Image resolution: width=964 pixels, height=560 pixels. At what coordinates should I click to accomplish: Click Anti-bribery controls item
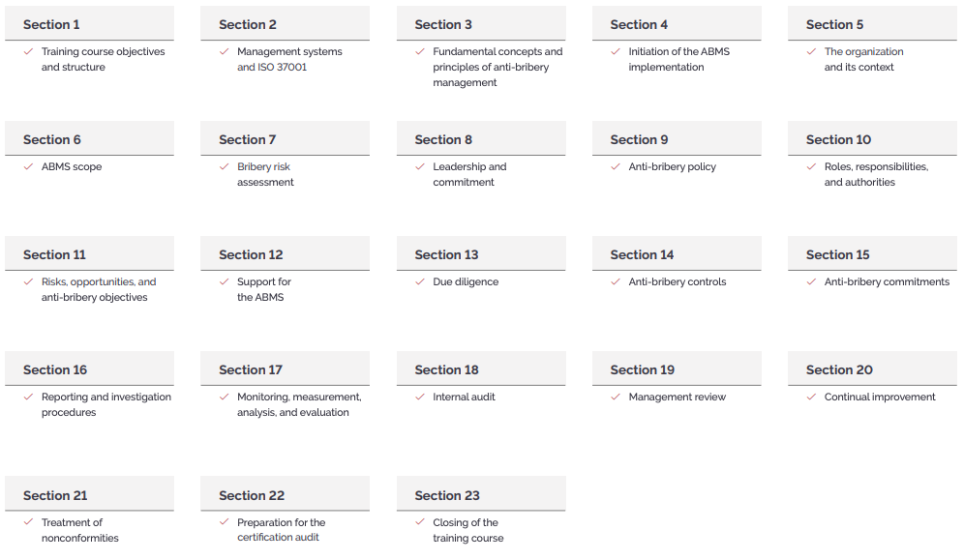click(677, 281)
